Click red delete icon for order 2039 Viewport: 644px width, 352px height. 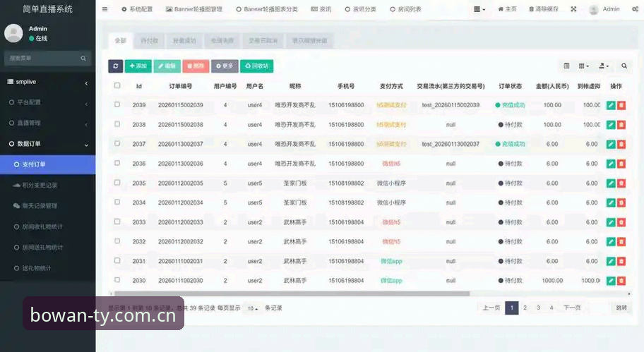coord(621,105)
